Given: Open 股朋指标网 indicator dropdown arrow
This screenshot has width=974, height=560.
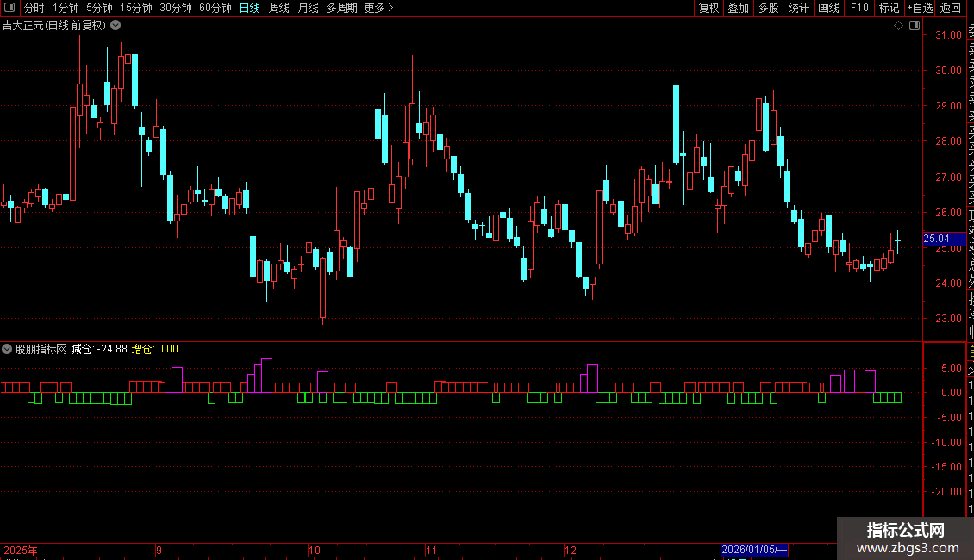Looking at the screenshot, I should 7,349.
